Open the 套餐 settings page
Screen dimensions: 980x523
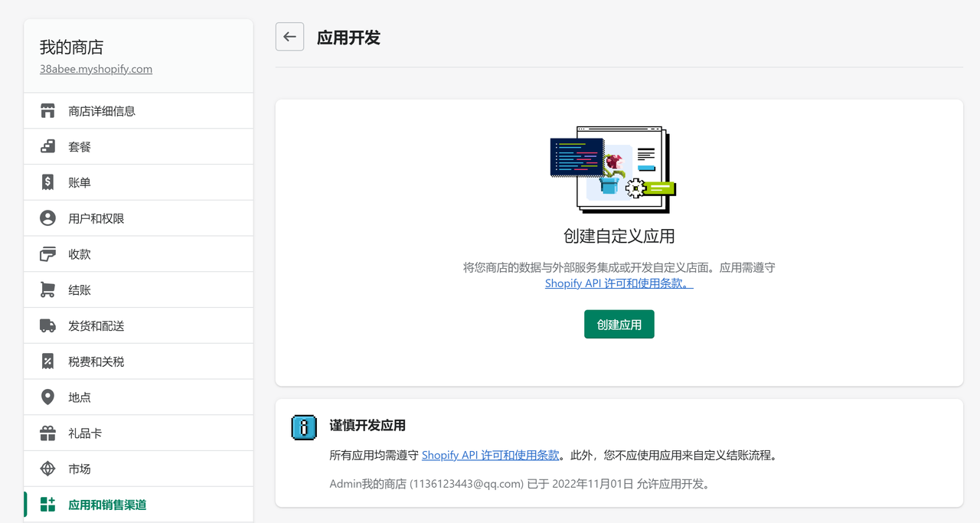[139, 146]
